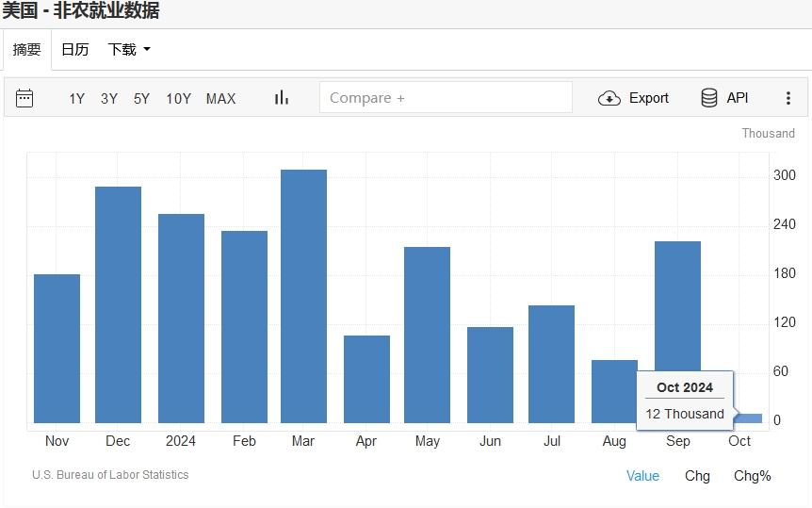The width and height of the screenshot is (812, 508).
Task: Select the 3Y time range
Action: click(x=109, y=99)
